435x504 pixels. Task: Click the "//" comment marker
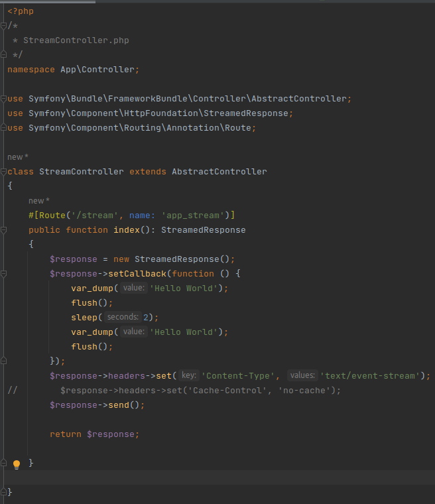(x=13, y=391)
